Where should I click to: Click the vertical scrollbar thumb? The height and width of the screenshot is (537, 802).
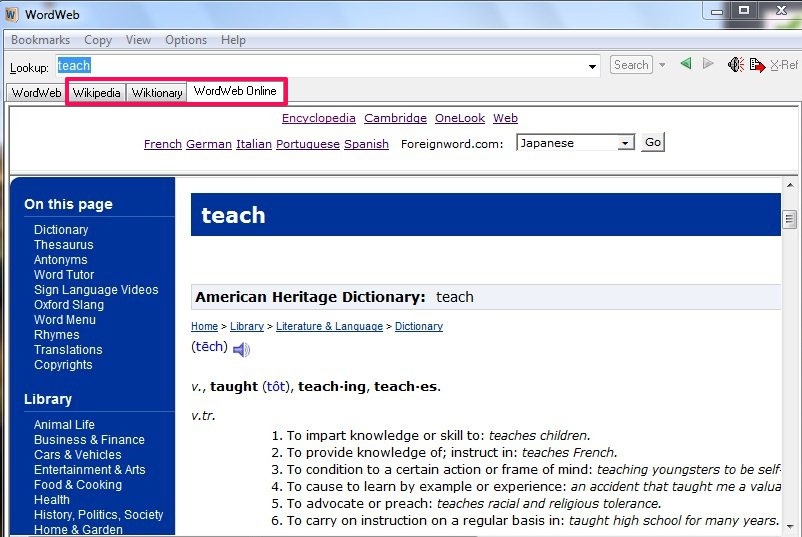(790, 220)
